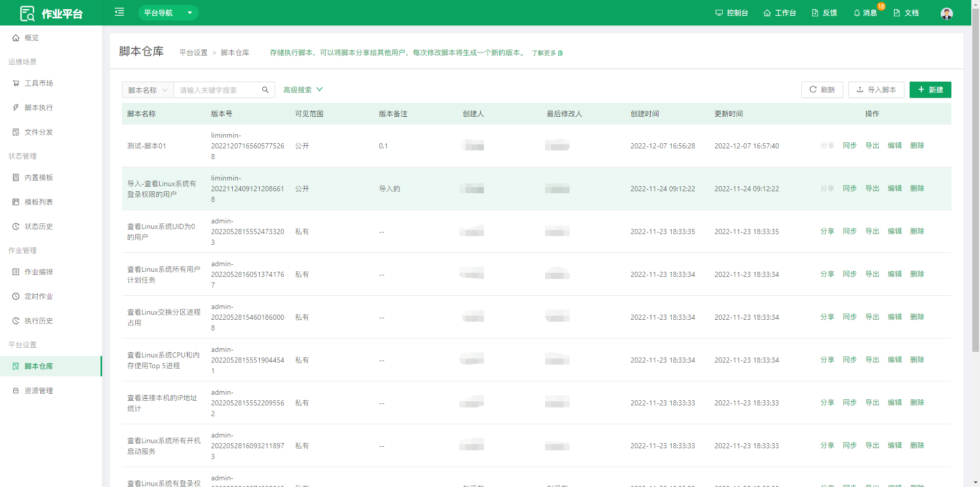Click the page vertical scrollbar

tap(975, 180)
